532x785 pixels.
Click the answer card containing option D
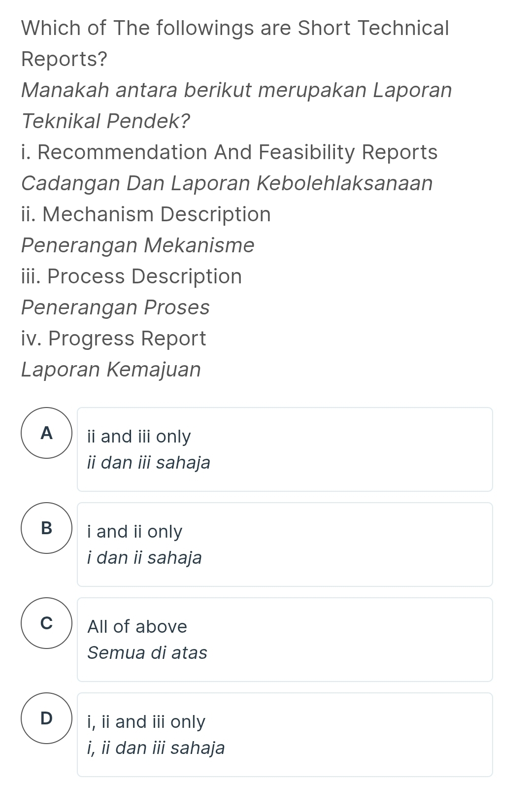point(285,733)
